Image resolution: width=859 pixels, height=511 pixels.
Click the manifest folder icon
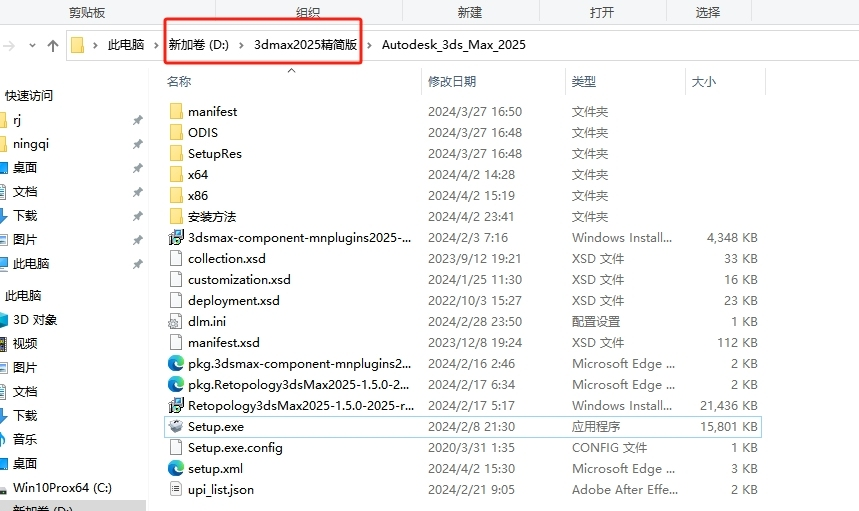click(x=176, y=111)
